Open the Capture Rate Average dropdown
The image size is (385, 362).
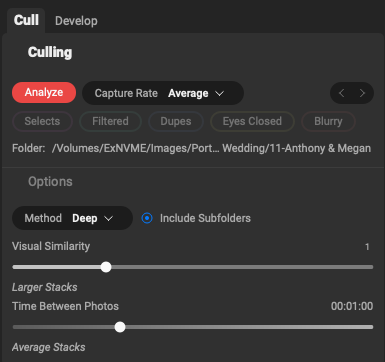pos(163,93)
